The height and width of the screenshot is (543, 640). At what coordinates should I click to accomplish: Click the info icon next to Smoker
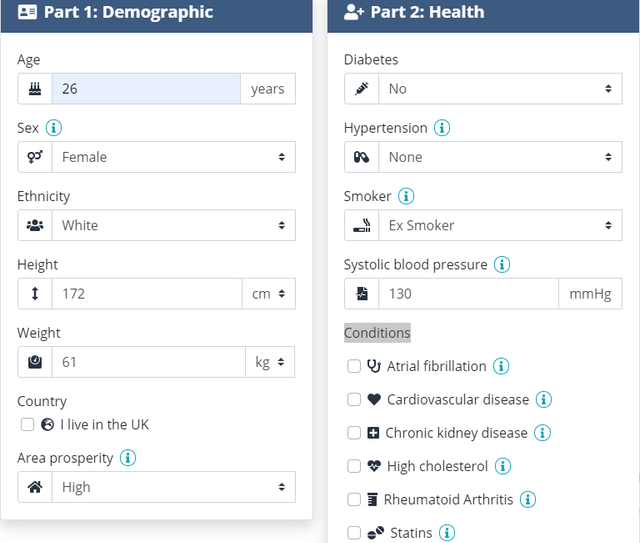point(407,196)
